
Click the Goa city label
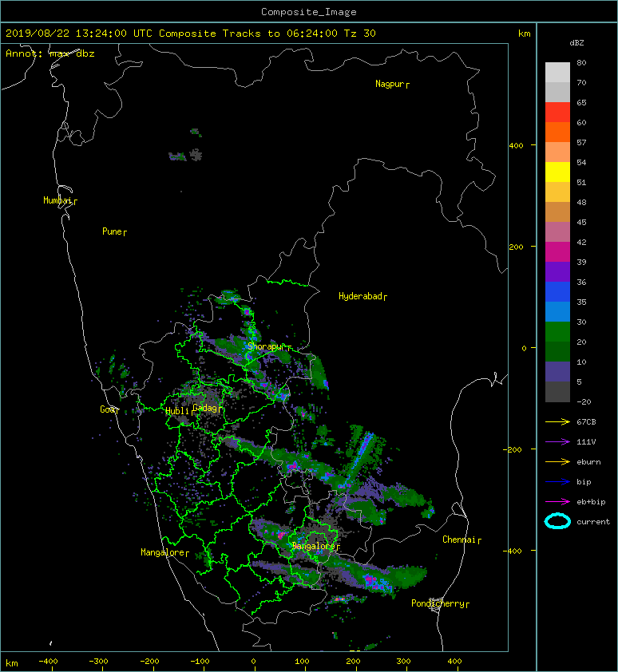click(107, 409)
